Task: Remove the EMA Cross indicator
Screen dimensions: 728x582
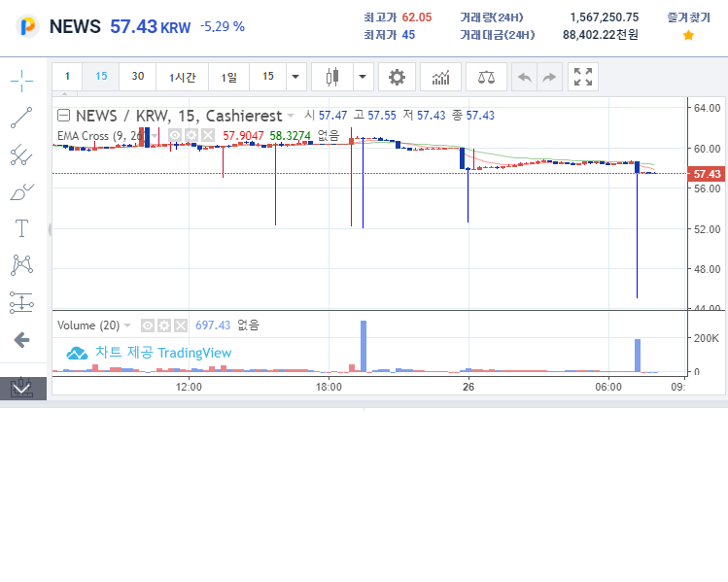Action: click(x=208, y=135)
